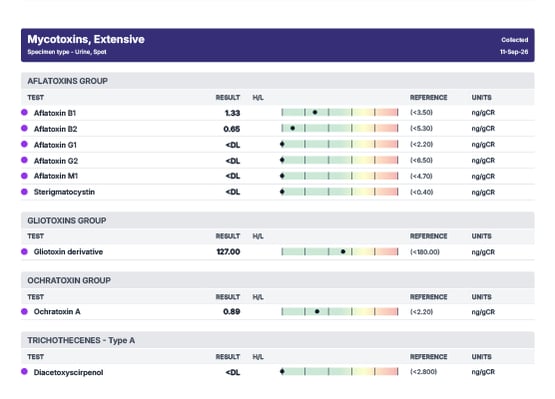Click the Aflatoxin G1 range bar
The image size is (555, 399).
tap(340, 144)
